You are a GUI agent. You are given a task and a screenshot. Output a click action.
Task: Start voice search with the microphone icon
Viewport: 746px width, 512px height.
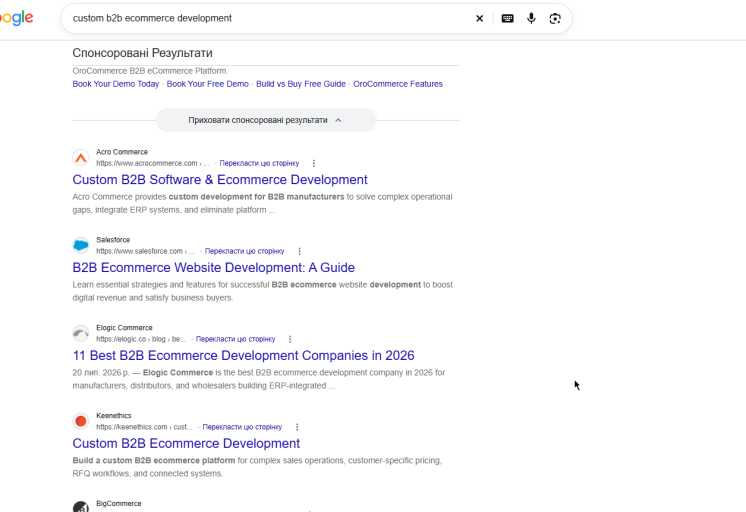coord(531,19)
